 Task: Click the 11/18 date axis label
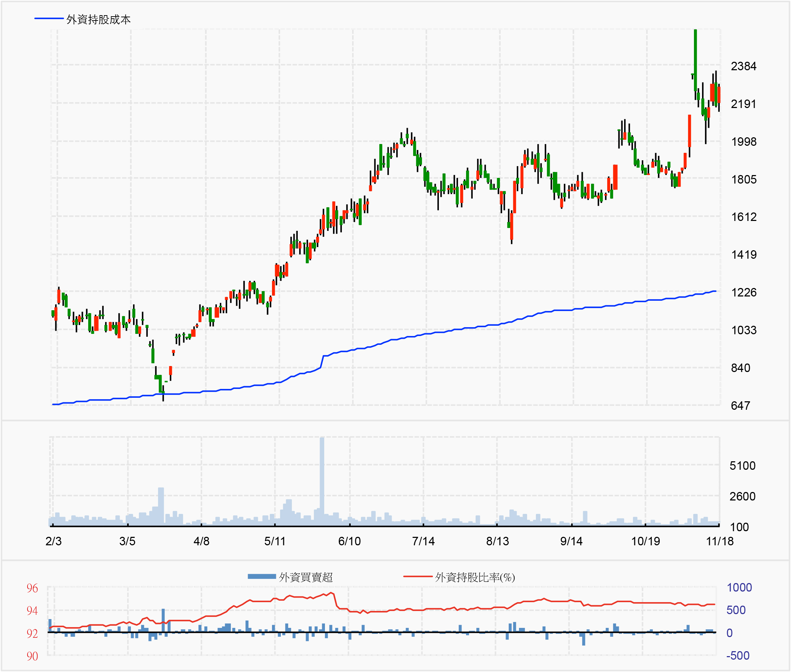719,541
